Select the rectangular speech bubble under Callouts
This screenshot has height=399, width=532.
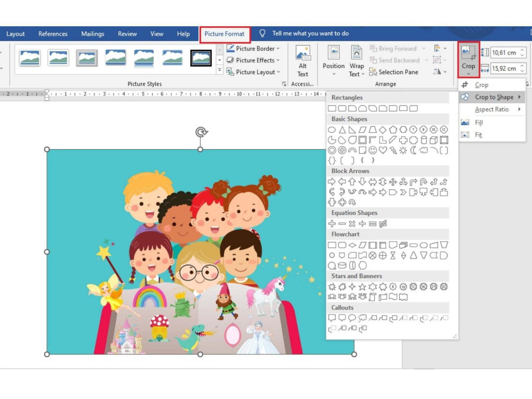point(332,318)
